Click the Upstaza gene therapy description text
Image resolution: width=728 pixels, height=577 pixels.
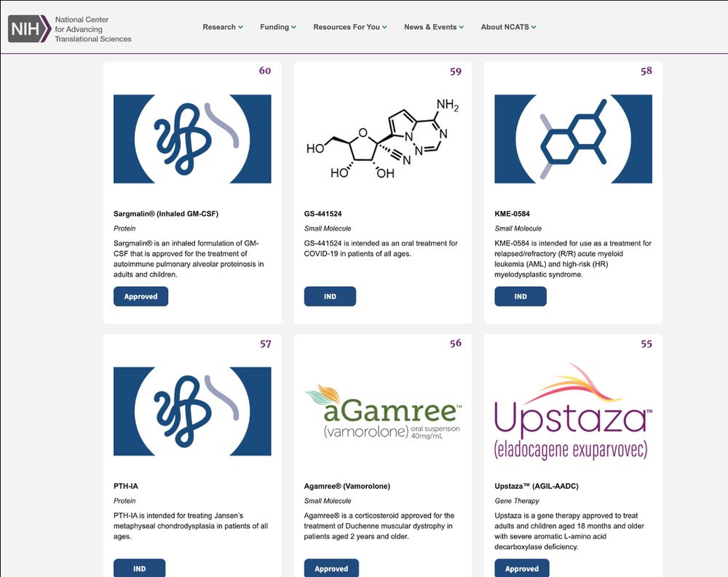tap(569, 531)
